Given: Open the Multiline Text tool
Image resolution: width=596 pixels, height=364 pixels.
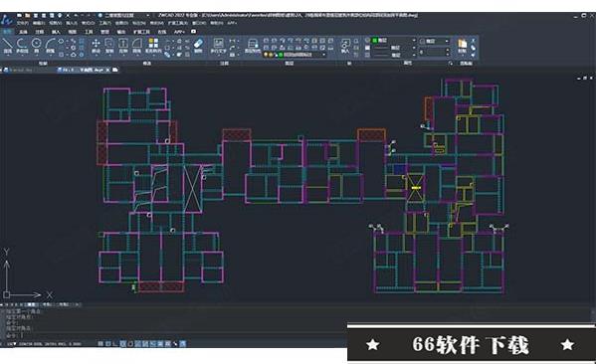Looking at the screenshot, I should pos(218,45).
